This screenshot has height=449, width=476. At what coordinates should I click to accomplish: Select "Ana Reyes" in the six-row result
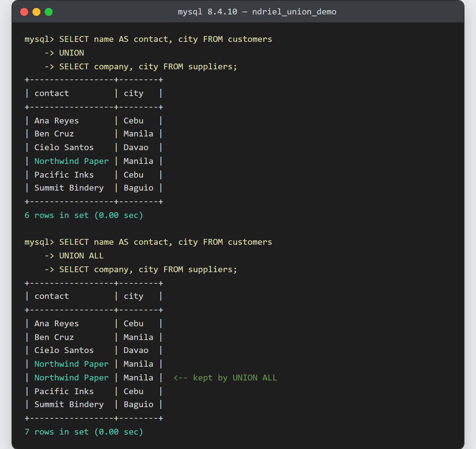[x=57, y=121]
